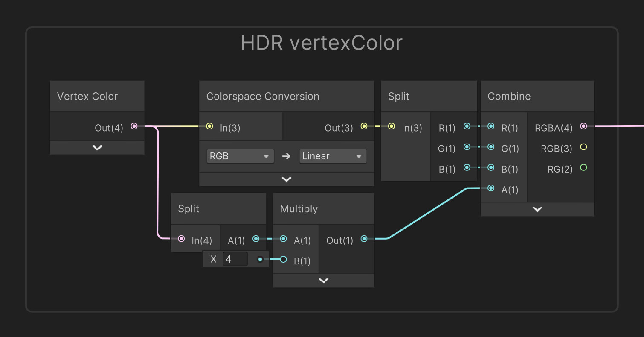The image size is (644, 337).
Task: Click the In(4) port on lower Split node
Action: point(181,239)
